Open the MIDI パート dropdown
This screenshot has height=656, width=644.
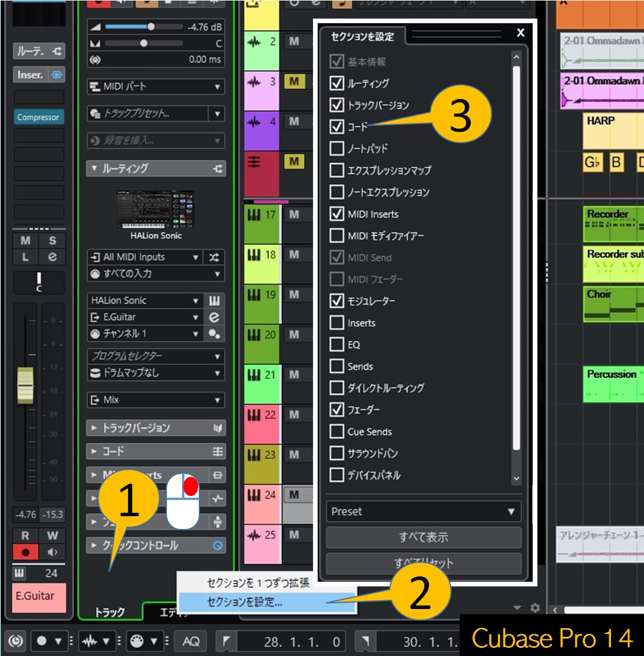[155, 86]
